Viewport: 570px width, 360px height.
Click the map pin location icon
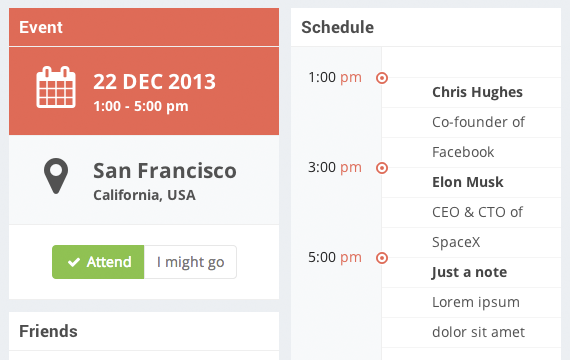pos(56,176)
